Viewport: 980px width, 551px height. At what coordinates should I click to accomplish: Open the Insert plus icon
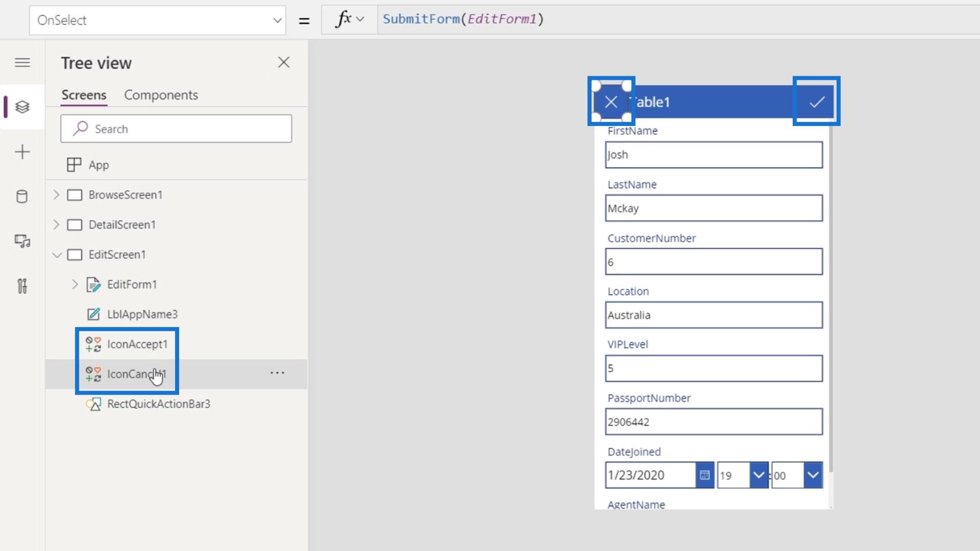click(x=22, y=152)
